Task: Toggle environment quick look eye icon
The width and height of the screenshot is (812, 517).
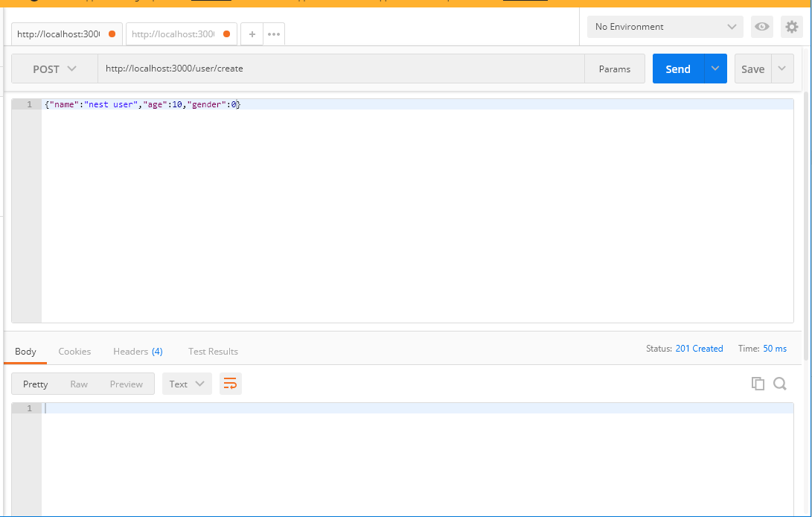Action: click(762, 27)
